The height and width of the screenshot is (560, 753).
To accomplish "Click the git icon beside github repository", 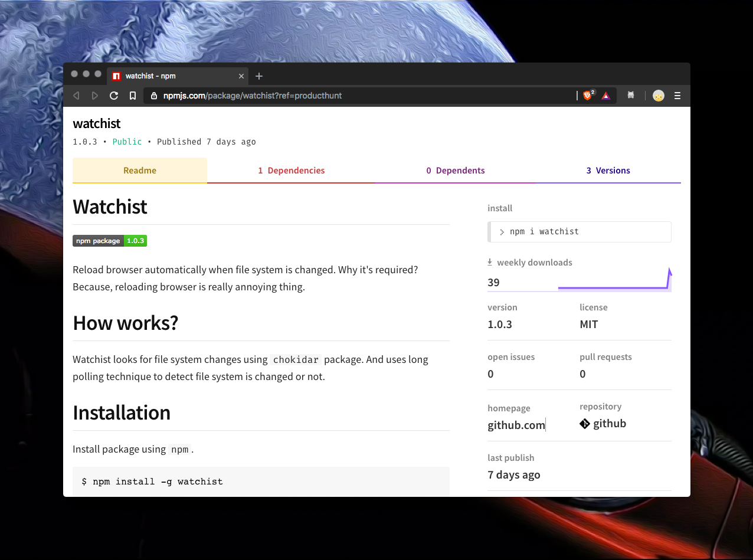I will click(585, 424).
